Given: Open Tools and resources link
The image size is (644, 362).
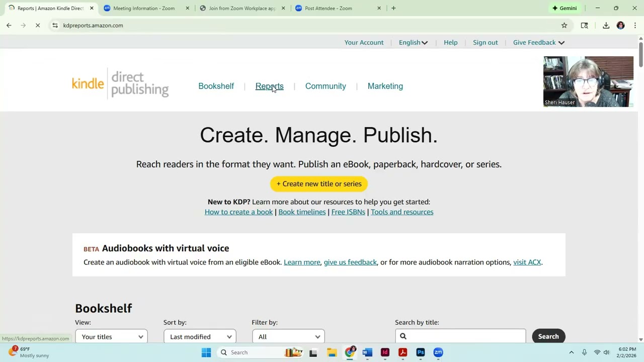Looking at the screenshot, I should tap(402, 212).
